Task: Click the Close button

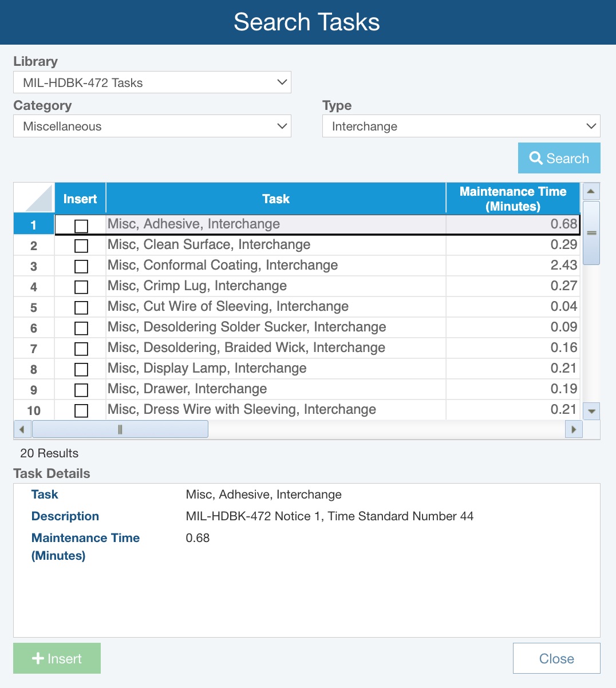Action: point(556,658)
